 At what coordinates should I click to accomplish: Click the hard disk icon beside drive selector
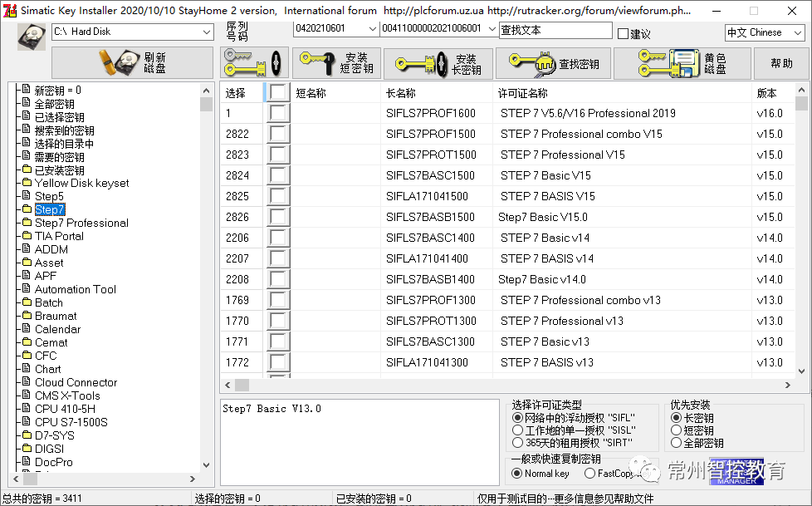pyautogui.click(x=31, y=37)
